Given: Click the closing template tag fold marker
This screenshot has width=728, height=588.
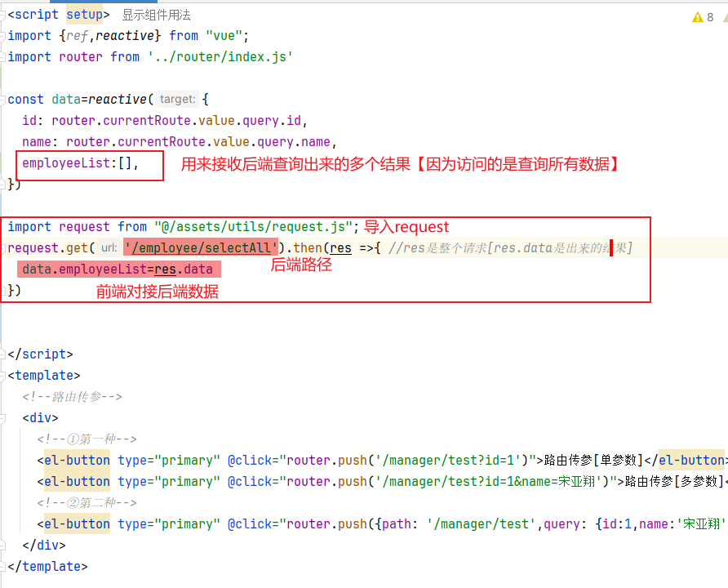Looking at the screenshot, I should pos(2,566).
